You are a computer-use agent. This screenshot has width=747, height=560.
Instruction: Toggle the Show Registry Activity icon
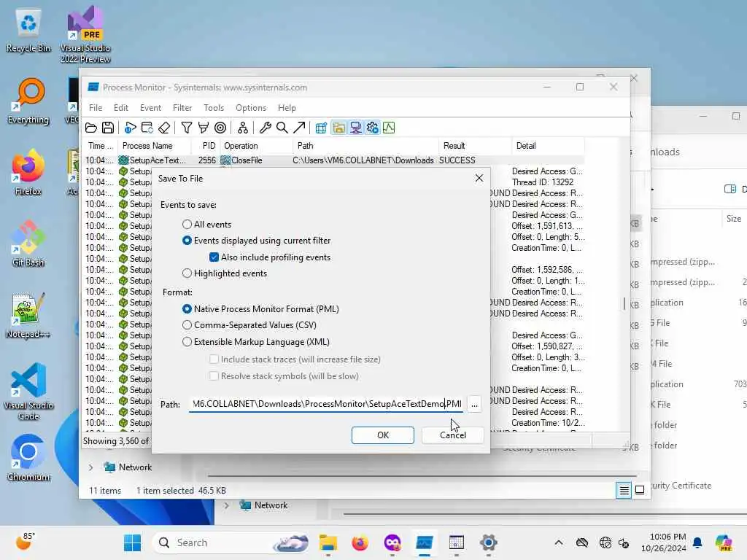pyautogui.click(x=321, y=128)
